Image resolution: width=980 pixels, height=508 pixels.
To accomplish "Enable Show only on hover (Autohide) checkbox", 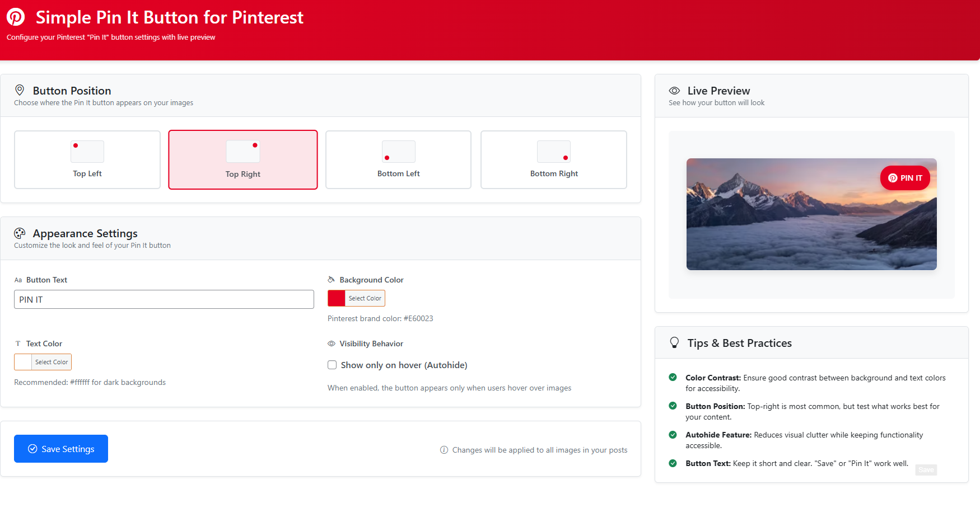I will (x=332, y=365).
